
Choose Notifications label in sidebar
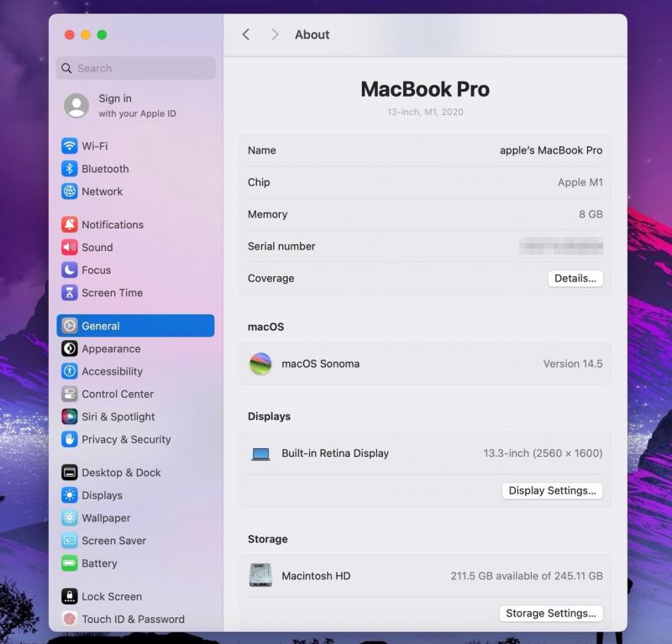coord(113,224)
